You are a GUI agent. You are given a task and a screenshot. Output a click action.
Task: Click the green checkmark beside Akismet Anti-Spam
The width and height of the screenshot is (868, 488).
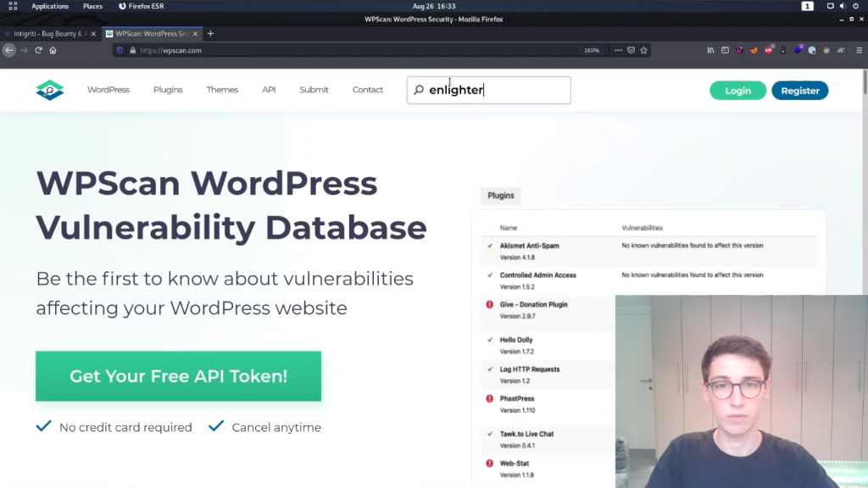[490, 245]
